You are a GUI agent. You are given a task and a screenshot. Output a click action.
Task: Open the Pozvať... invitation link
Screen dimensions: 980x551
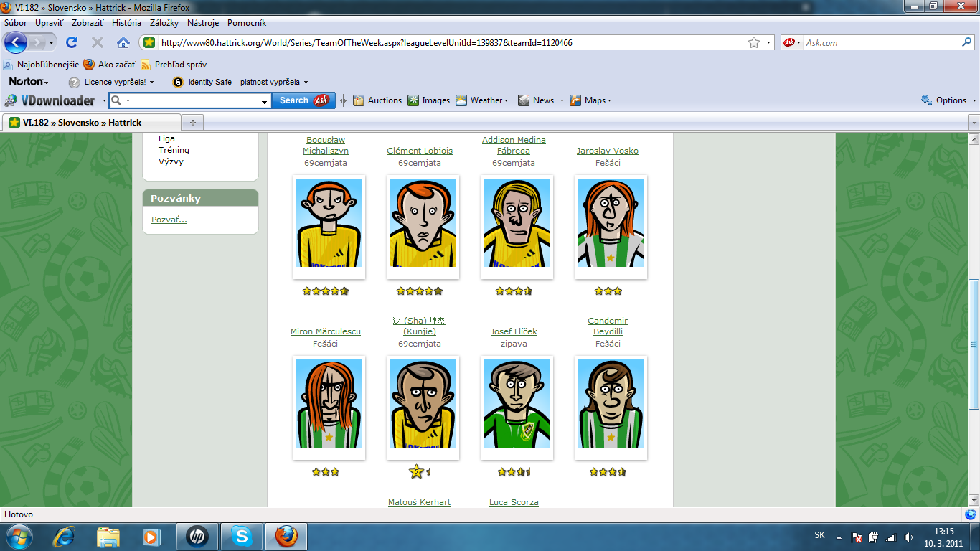pyautogui.click(x=169, y=220)
